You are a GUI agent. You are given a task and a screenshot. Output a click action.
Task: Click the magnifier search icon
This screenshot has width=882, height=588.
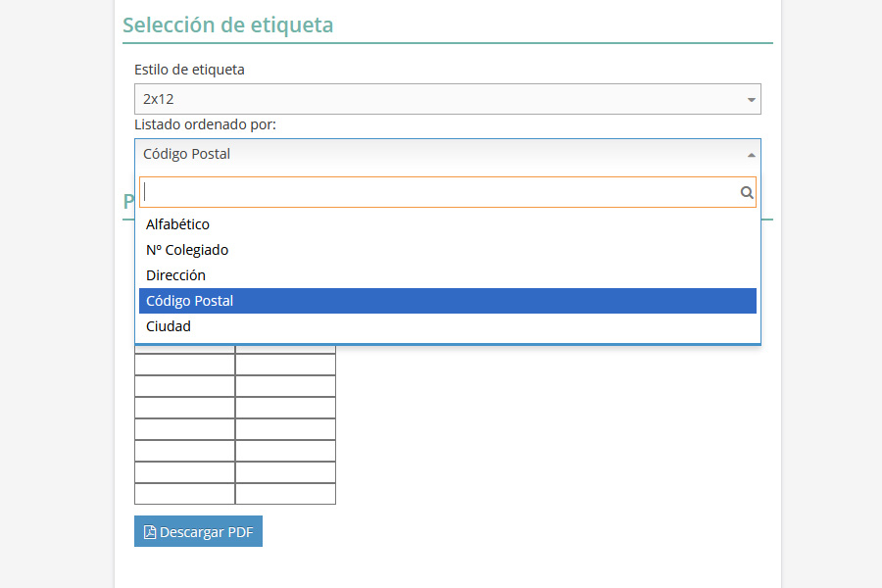pyautogui.click(x=747, y=192)
